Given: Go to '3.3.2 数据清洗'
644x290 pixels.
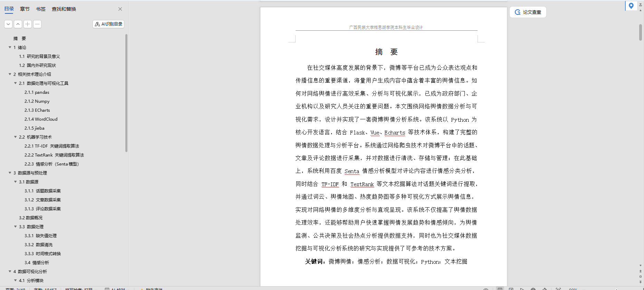Looking at the screenshot, I should pyautogui.click(x=38, y=244).
